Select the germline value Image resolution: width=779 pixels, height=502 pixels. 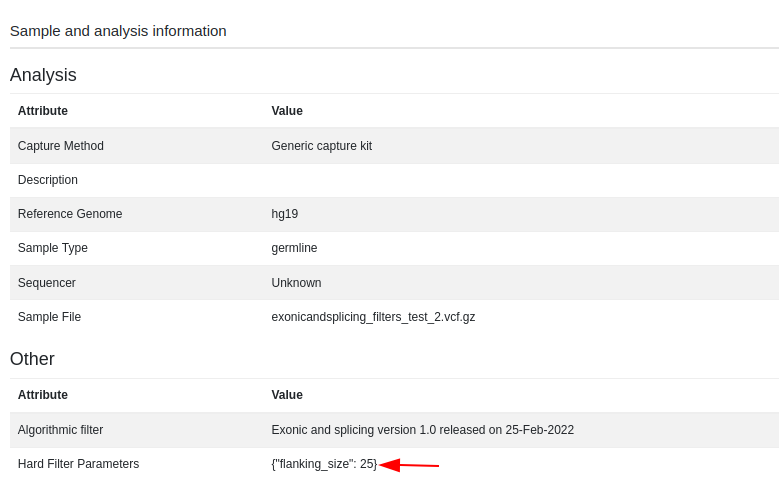294,248
